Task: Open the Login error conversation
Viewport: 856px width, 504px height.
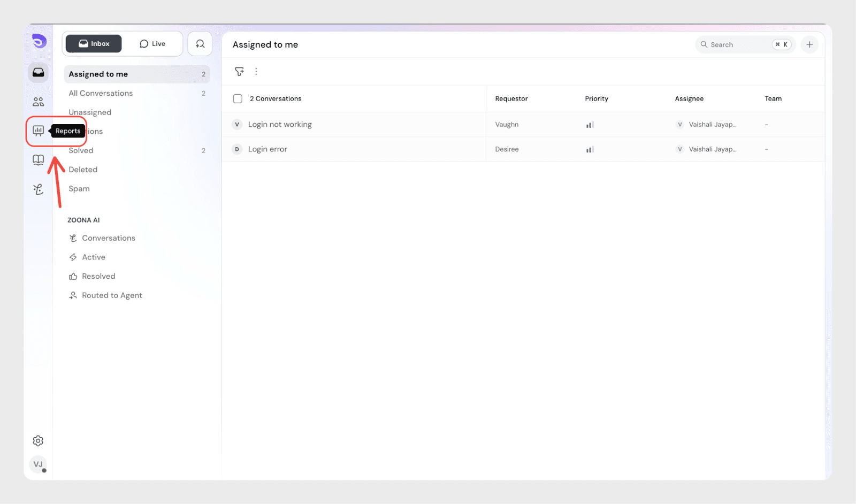Action: pyautogui.click(x=267, y=149)
